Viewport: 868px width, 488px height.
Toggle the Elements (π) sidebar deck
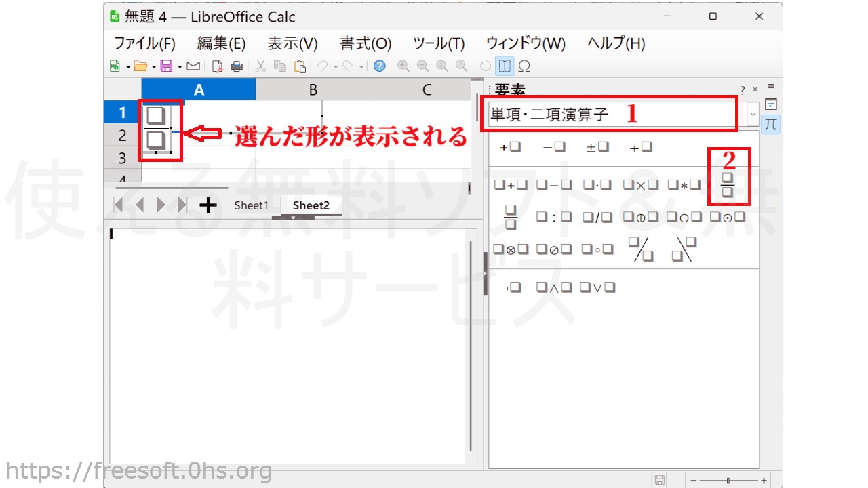(770, 124)
